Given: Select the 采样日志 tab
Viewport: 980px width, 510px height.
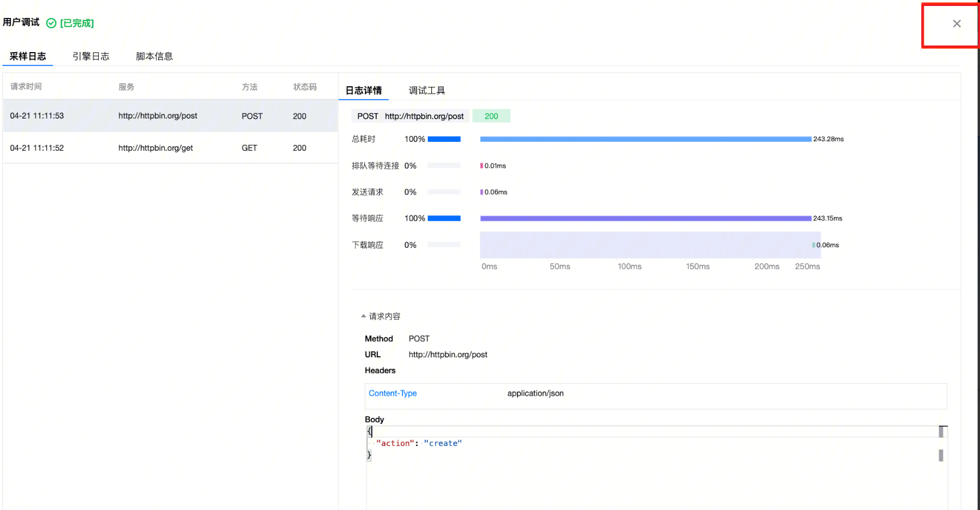Looking at the screenshot, I should point(28,56).
